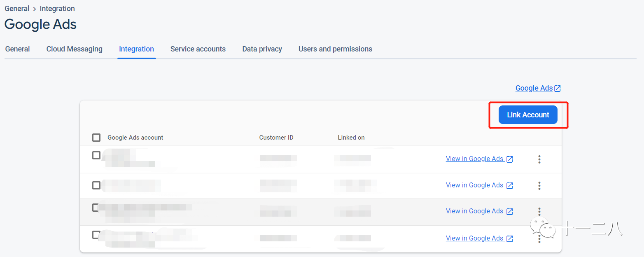Go to the Service accounts tab
Screen dimensions: 644x257
[x=198, y=49]
